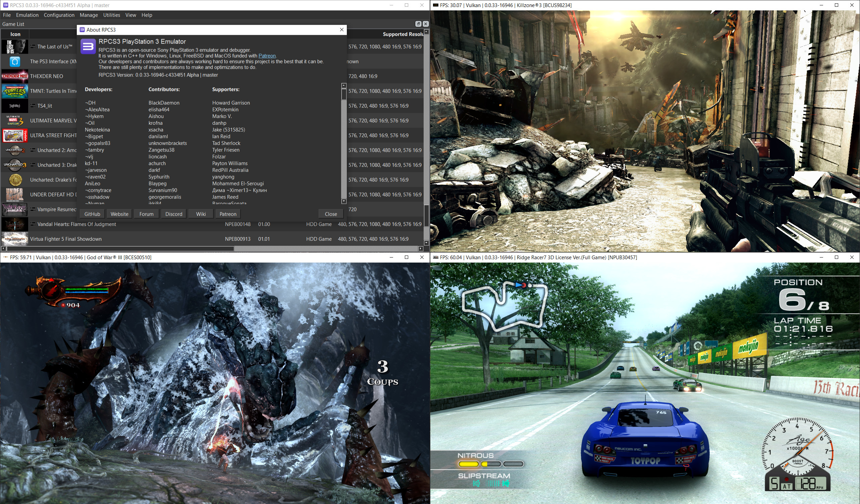Select the Under Defeat HD icon
This screenshot has height=504, width=860.
[15, 194]
